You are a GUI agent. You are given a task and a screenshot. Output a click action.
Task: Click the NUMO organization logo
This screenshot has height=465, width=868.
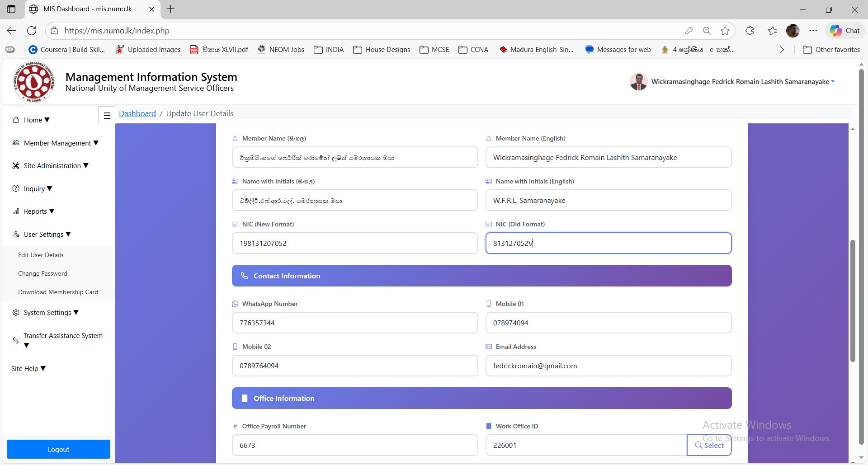tap(34, 82)
